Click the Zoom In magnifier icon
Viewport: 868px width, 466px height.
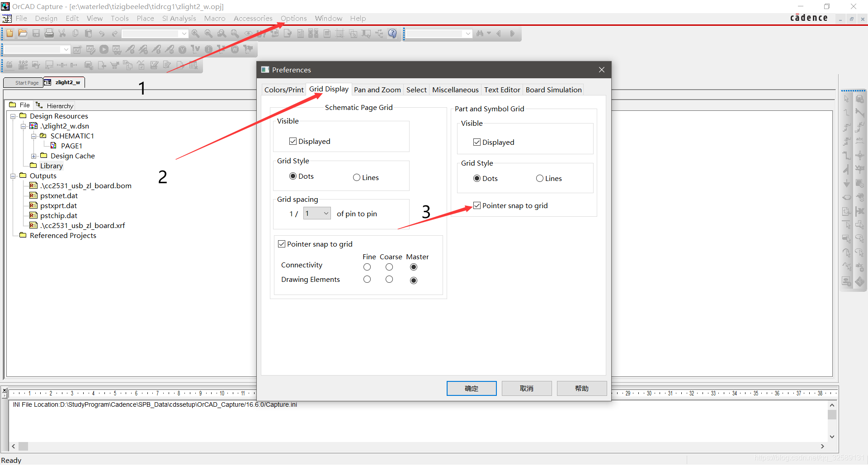pos(195,33)
